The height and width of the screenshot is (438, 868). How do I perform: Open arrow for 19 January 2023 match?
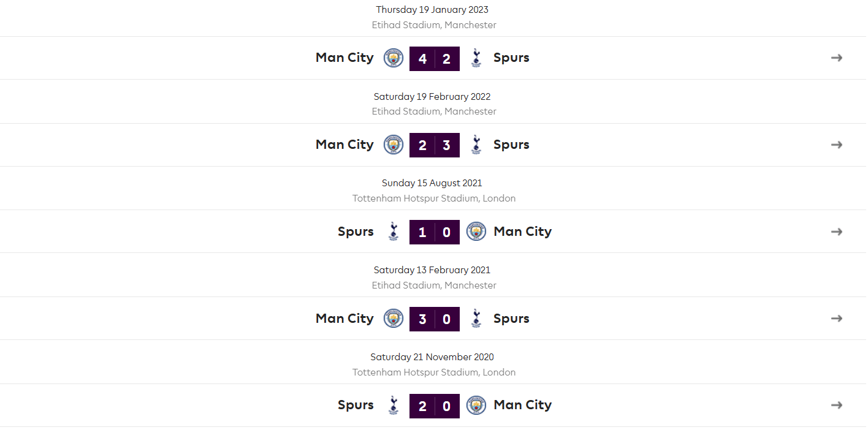pos(837,58)
